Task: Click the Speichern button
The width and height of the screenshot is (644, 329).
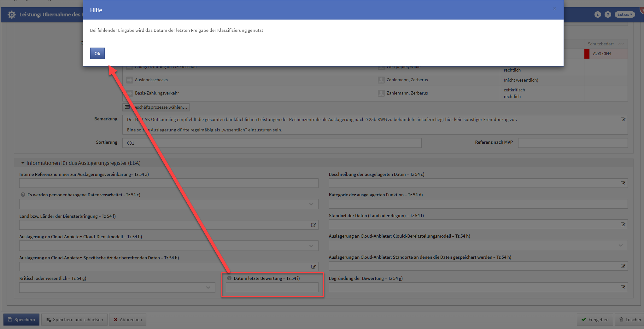Action: (21, 320)
